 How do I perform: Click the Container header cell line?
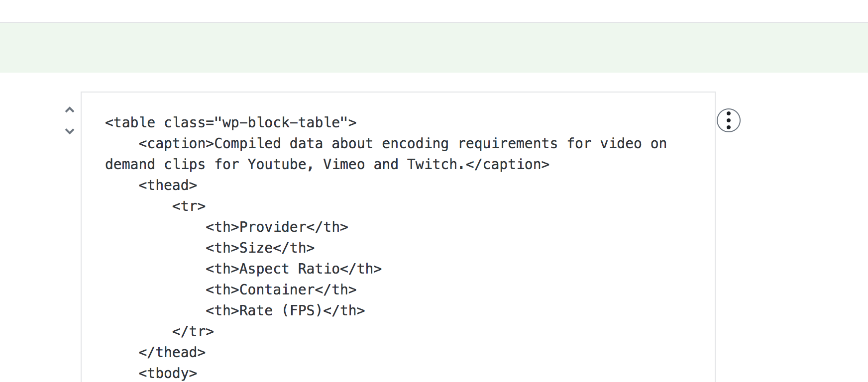[x=281, y=289]
